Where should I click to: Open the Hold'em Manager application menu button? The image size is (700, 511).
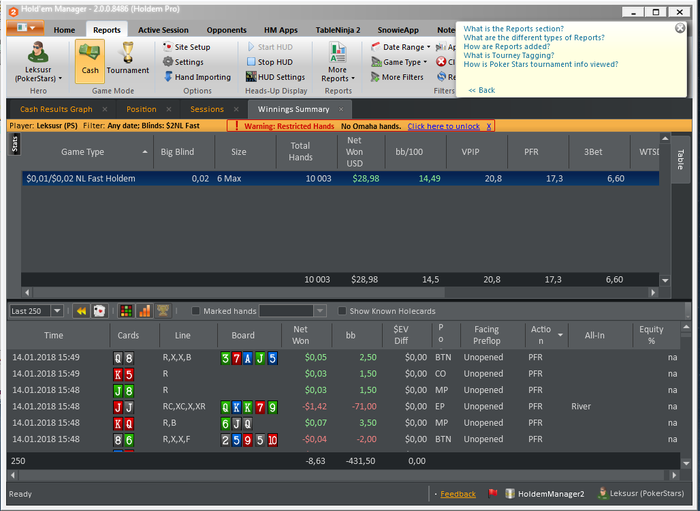(25, 28)
